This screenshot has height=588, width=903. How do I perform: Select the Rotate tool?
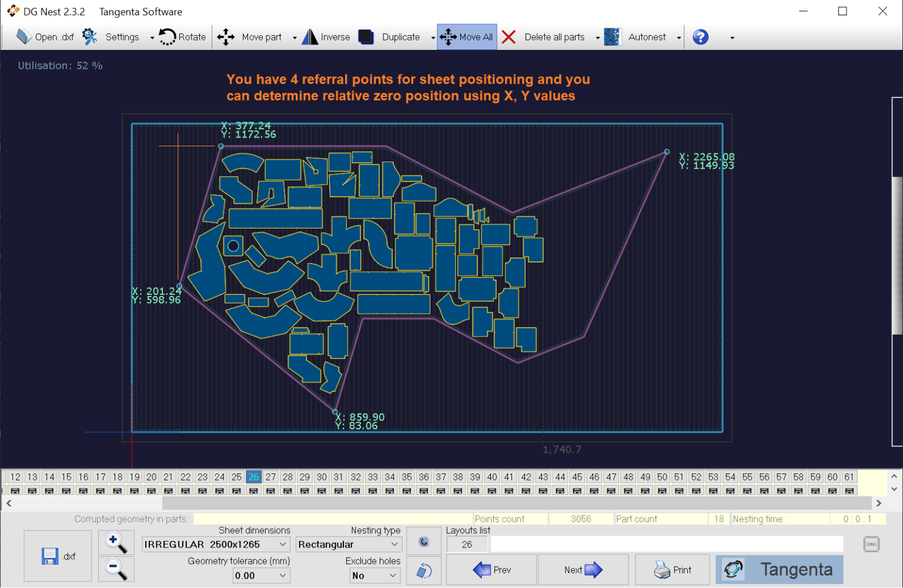[x=181, y=36]
